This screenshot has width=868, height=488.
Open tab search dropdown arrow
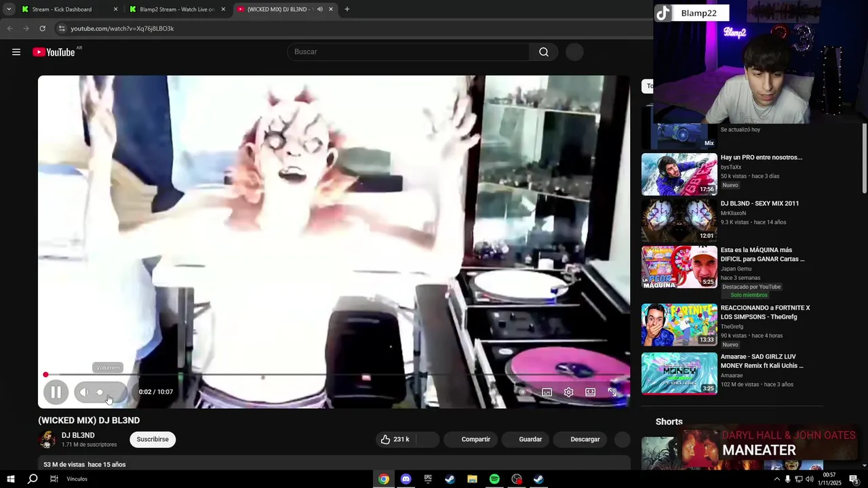coord(9,9)
